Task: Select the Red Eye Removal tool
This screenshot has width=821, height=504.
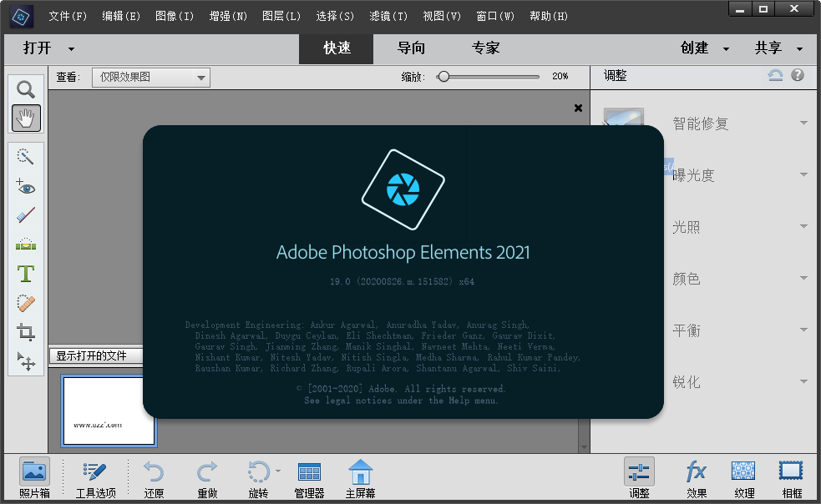Action: (25, 187)
